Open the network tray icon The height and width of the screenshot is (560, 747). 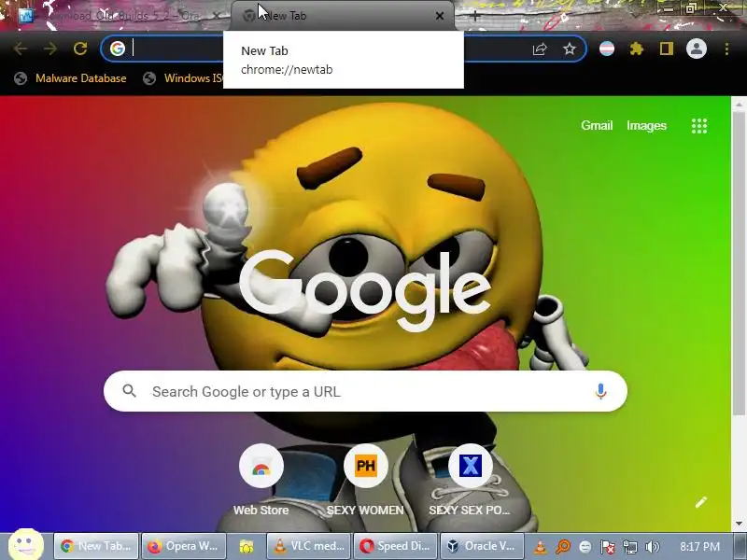tap(629, 547)
